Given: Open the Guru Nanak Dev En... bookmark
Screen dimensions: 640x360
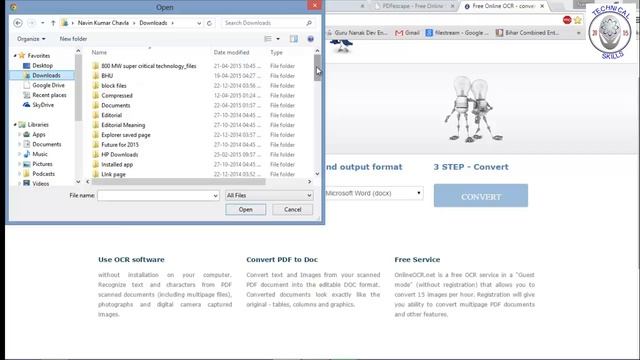Looking at the screenshot, I should [357, 33].
